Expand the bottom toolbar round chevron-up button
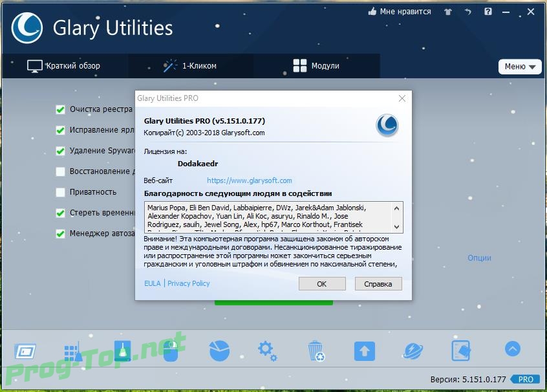The width and height of the screenshot is (547, 392). (x=513, y=349)
